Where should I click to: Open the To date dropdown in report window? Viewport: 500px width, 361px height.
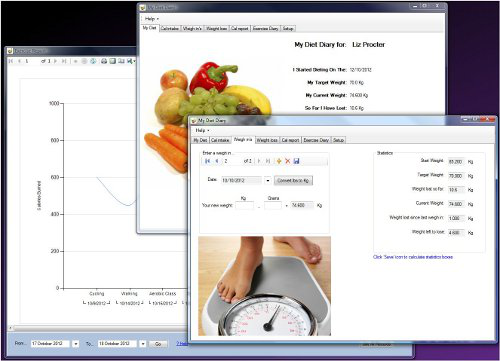[x=143, y=344]
